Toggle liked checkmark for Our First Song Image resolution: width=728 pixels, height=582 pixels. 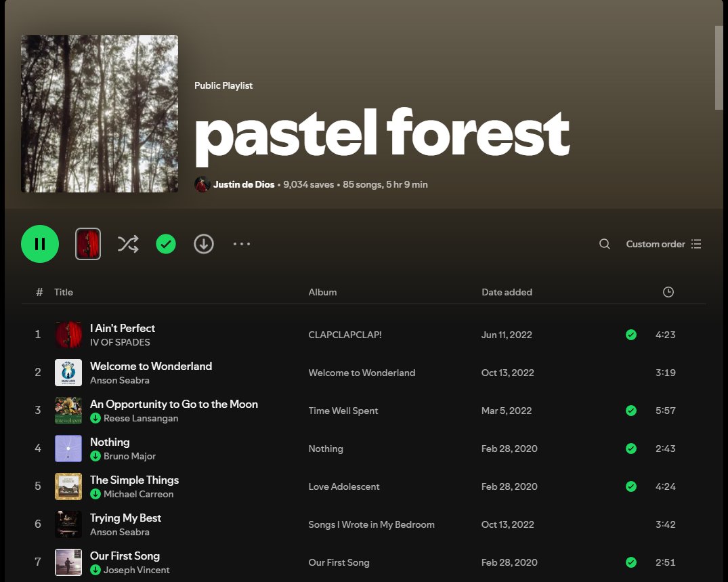[631, 562]
